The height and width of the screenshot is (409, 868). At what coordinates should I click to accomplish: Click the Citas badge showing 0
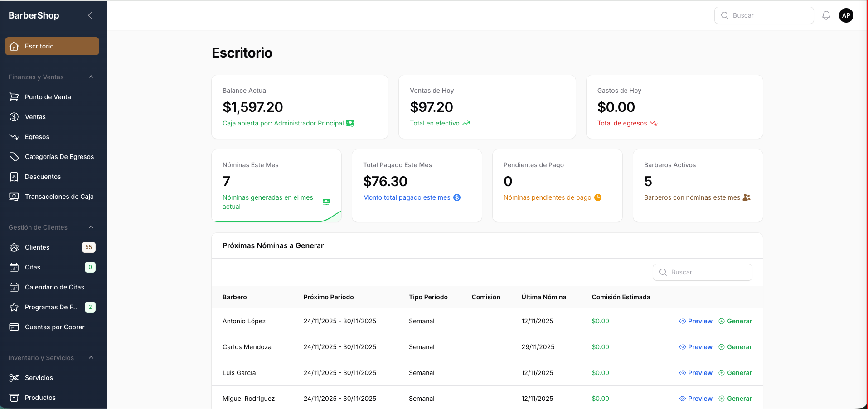point(90,267)
